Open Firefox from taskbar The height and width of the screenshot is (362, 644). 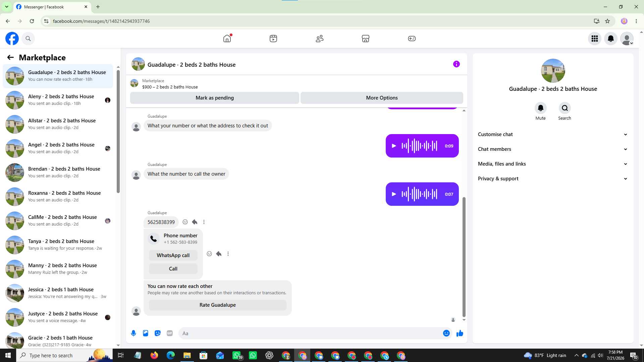click(154, 355)
